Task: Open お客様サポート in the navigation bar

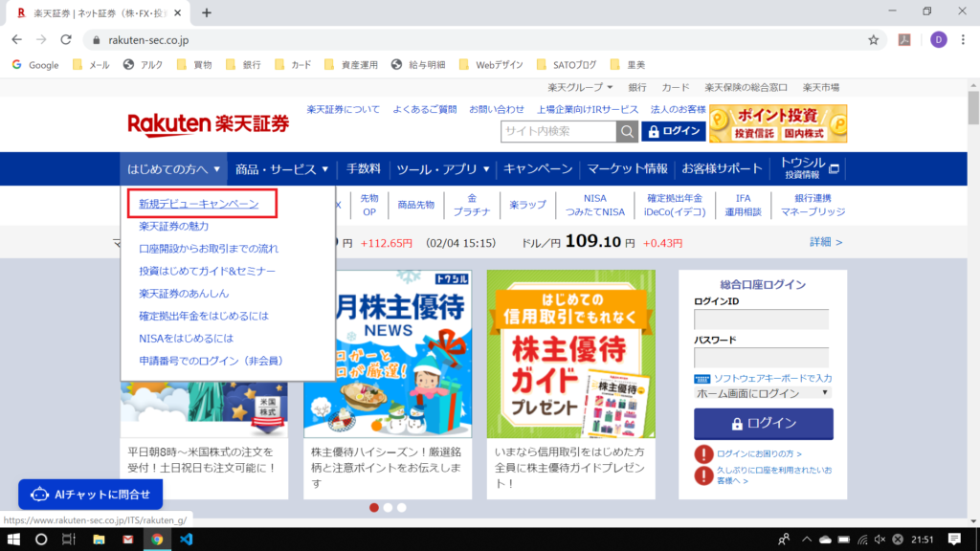Action: (722, 168)
